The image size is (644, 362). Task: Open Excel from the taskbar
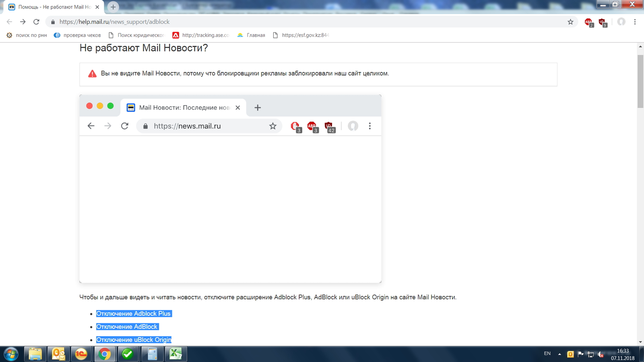[175, 354]
